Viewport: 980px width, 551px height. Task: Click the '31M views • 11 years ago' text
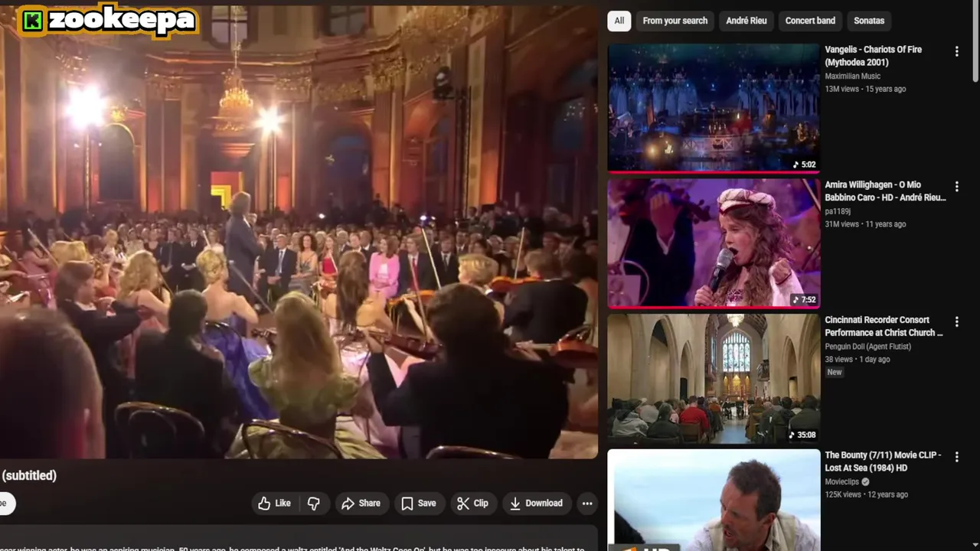click(865, 224)
